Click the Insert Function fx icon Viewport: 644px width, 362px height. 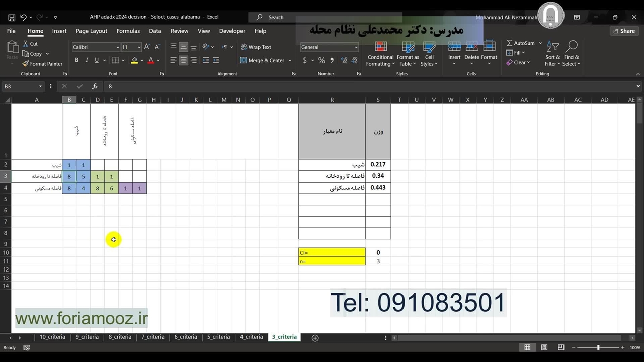coord(94,86)
